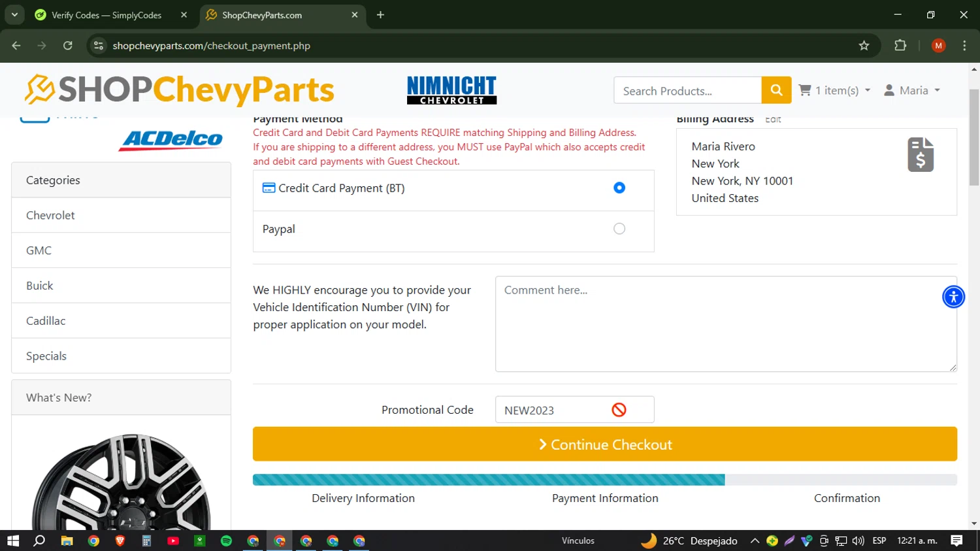Open the accessibility widget icon
This screenshot has height=551, width=980.
point(953,297)
